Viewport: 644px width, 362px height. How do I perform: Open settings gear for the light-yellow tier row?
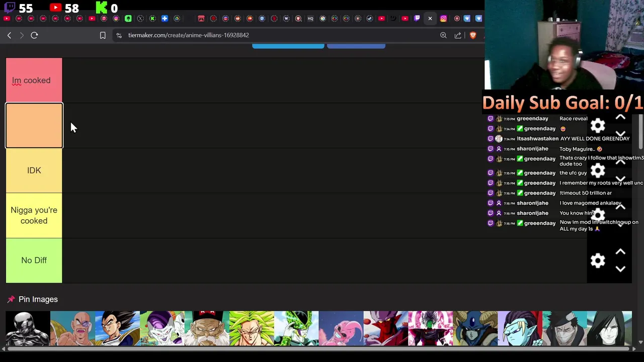tap(598, 215)
